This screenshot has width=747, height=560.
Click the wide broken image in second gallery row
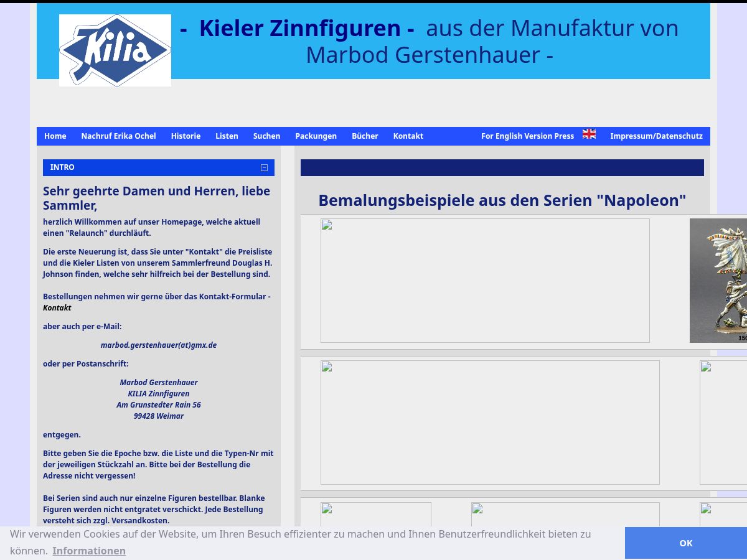pos(490,422)
